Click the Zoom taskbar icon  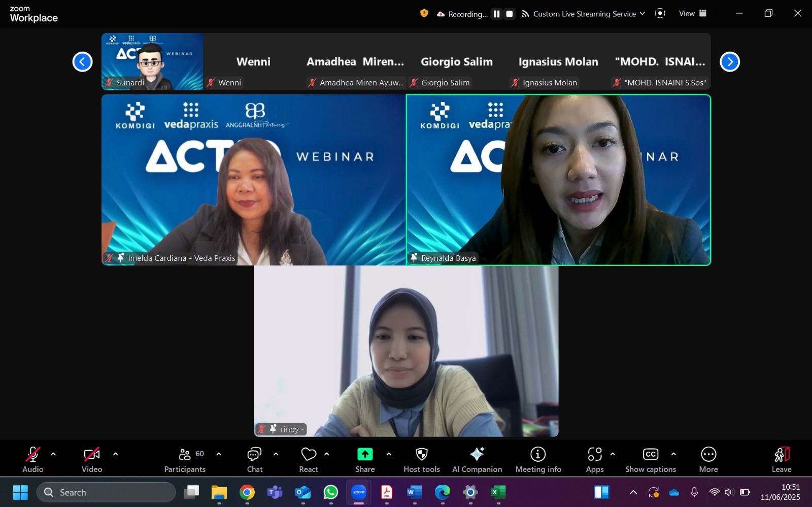(x=359, y=492)
